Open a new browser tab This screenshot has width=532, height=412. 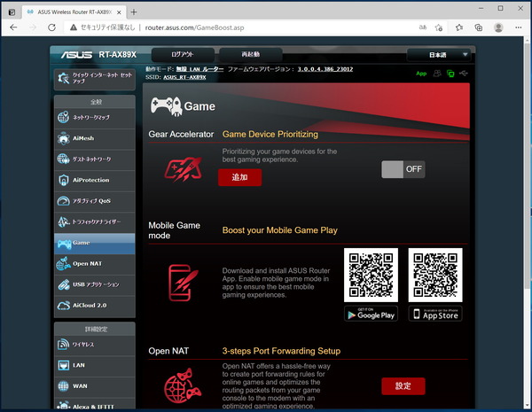pos(134,12)
